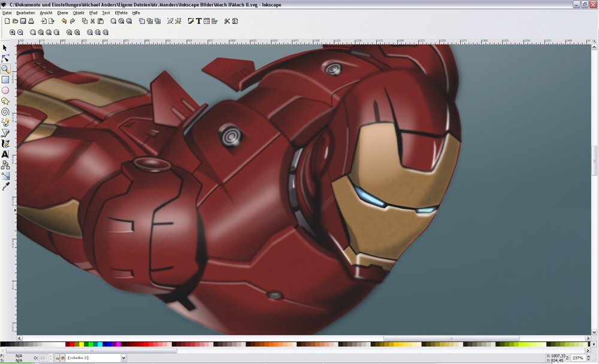Select the pencil freehand tool
599x364 pixels.
click(x=5, y=122)
